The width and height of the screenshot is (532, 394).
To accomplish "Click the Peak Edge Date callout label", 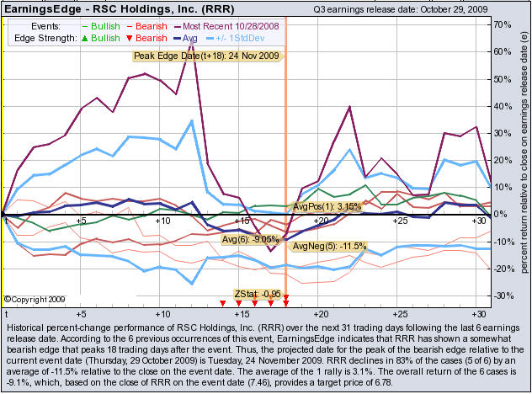I will pos(205,56).
